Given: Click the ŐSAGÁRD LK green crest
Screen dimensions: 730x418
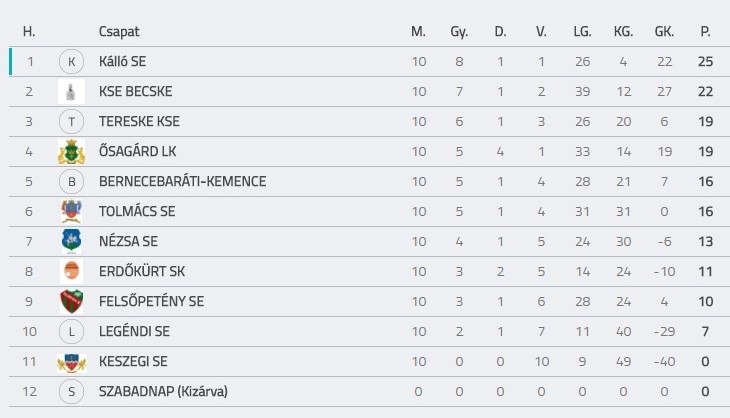Looking at the screenshot, I should click(x=71, y=151).
